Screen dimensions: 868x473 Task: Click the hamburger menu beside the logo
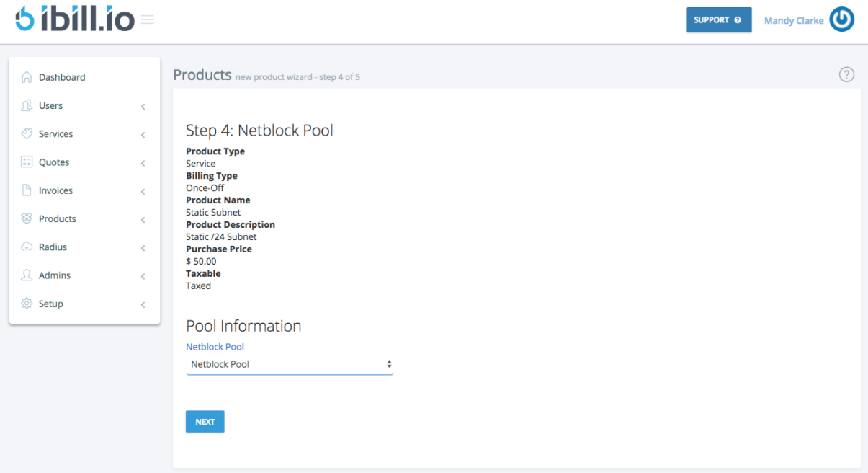click(148, 19)
